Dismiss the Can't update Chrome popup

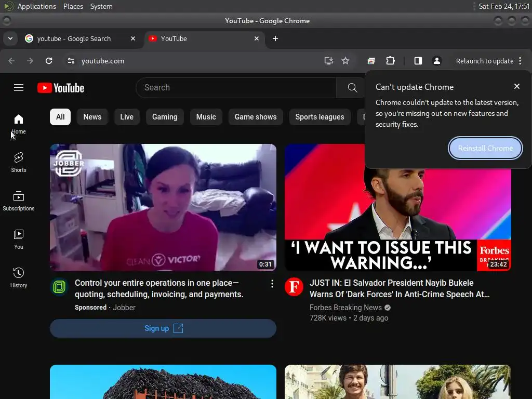[517, 87]
